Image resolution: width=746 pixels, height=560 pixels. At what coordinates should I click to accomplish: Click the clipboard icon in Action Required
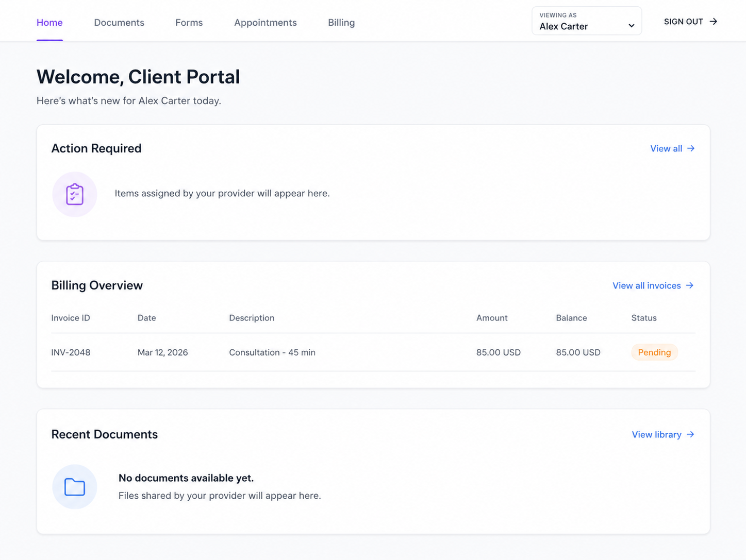[x=75, y=194]
